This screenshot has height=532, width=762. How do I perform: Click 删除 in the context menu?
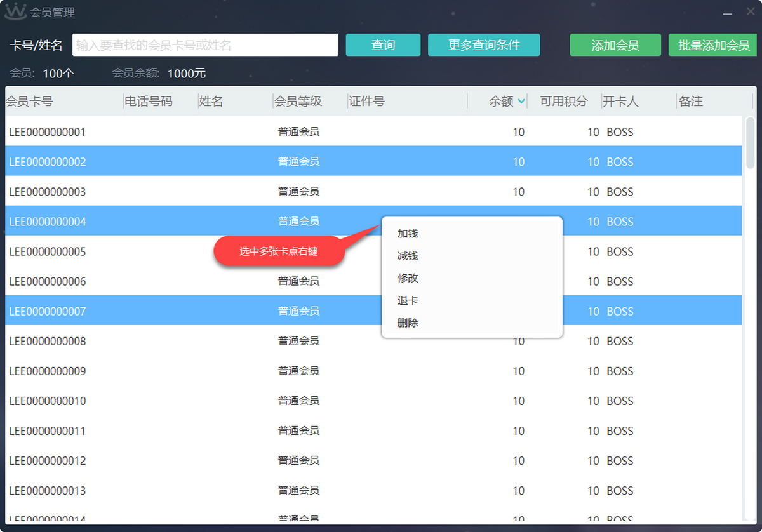(408, 323)
